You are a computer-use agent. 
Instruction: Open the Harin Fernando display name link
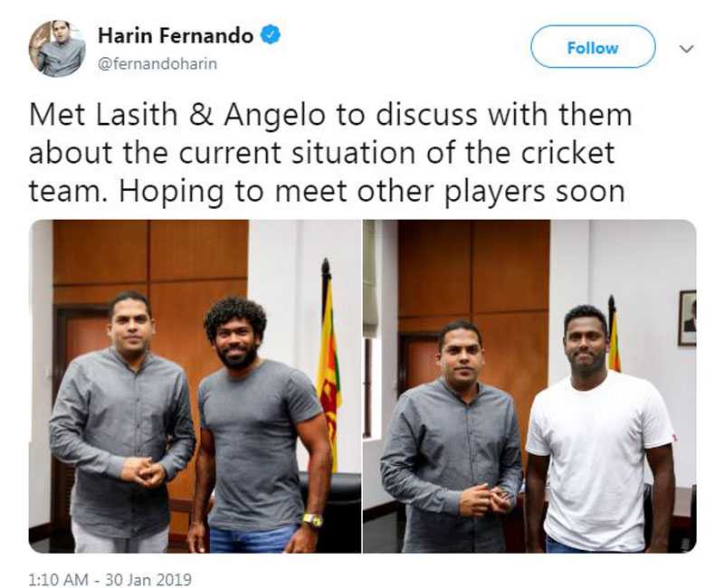pyautogui.click(x=176, y=35)
